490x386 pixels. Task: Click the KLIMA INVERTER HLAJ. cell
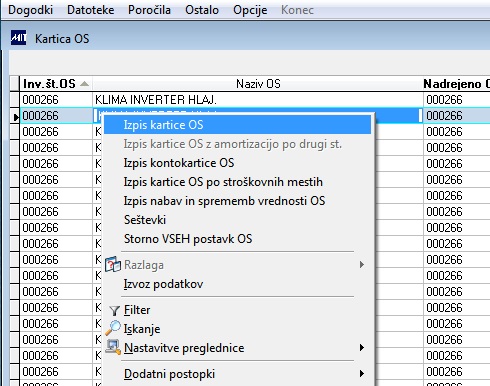pos(258,100)
